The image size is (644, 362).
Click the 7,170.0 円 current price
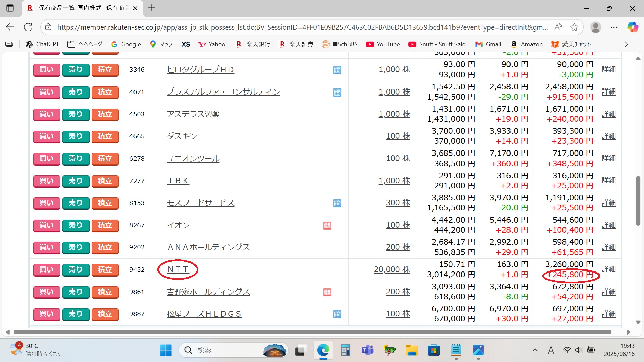[509, 154]
